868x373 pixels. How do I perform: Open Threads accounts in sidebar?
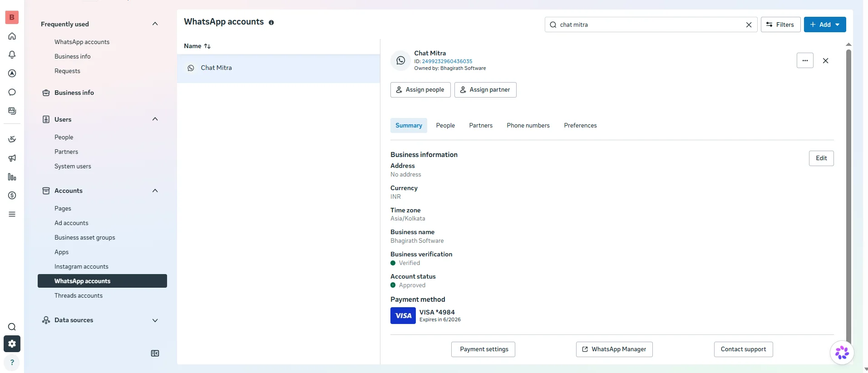click(79, 296)
